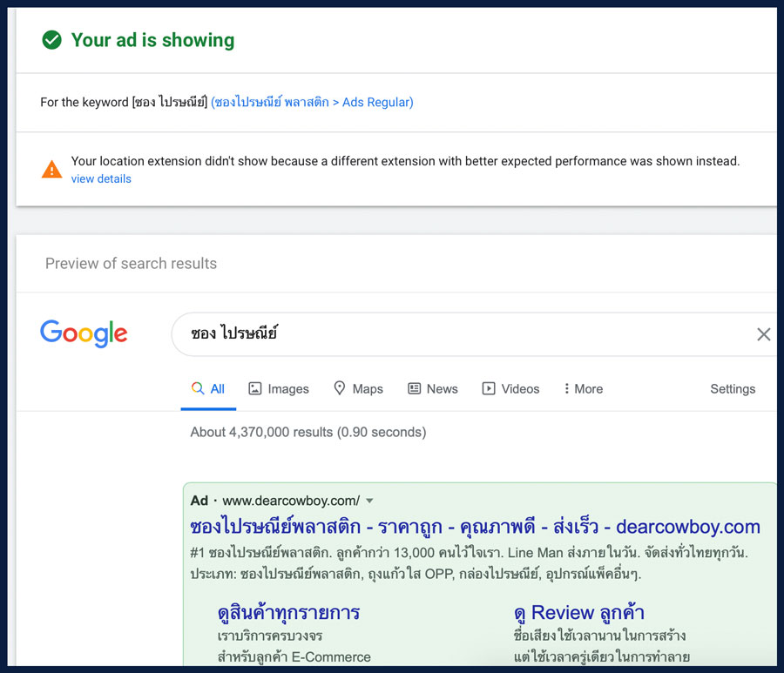Image resolution: width=784 pixels, height=673 pixels.
Task: Click the magnifier icon in the All tab
Action: [x=198, y=388]
